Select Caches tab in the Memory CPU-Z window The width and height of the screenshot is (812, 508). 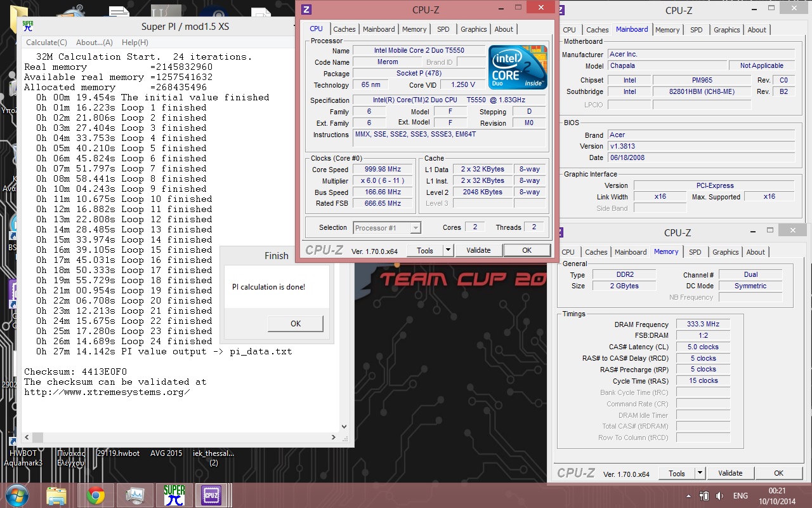(x=596, y=252)
